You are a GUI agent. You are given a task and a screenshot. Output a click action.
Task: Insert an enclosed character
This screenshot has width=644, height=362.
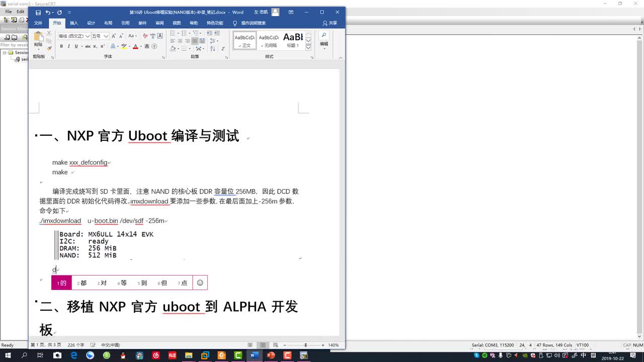(154, 46)
